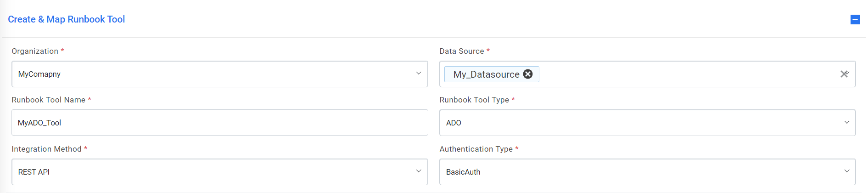The width and height of the screenshot is (868, 193).
Task: Collapse the Create & Map Runbook Tool section
Action: pyautogui.click(x=855, y=19)
